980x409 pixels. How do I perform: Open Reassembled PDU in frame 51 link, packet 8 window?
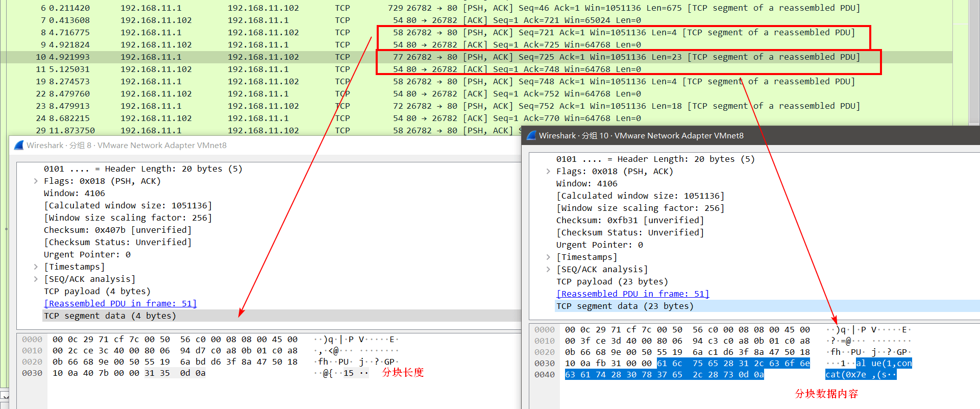point(120,304)
